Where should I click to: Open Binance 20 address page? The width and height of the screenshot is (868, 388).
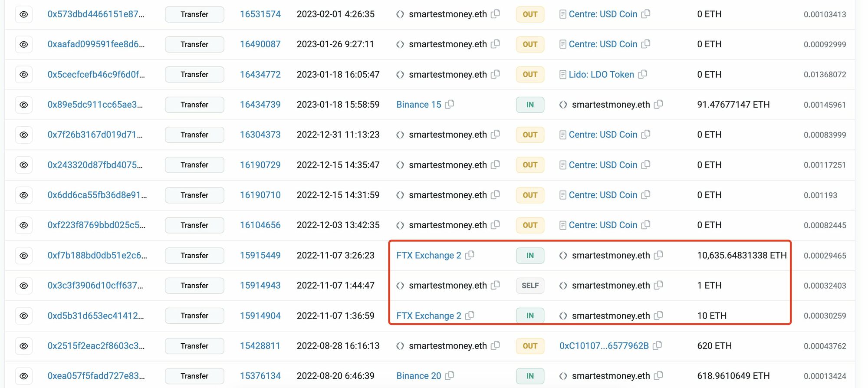419,376
